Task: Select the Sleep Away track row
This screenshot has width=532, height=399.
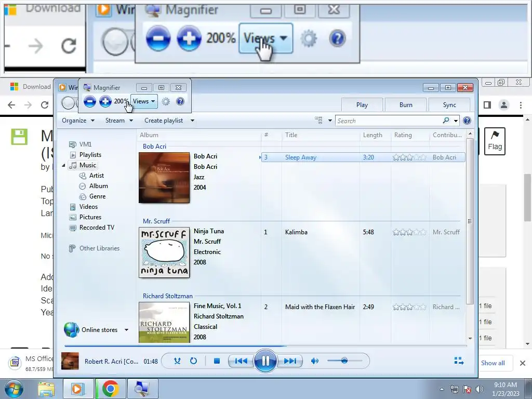Action: pos(363,157)
